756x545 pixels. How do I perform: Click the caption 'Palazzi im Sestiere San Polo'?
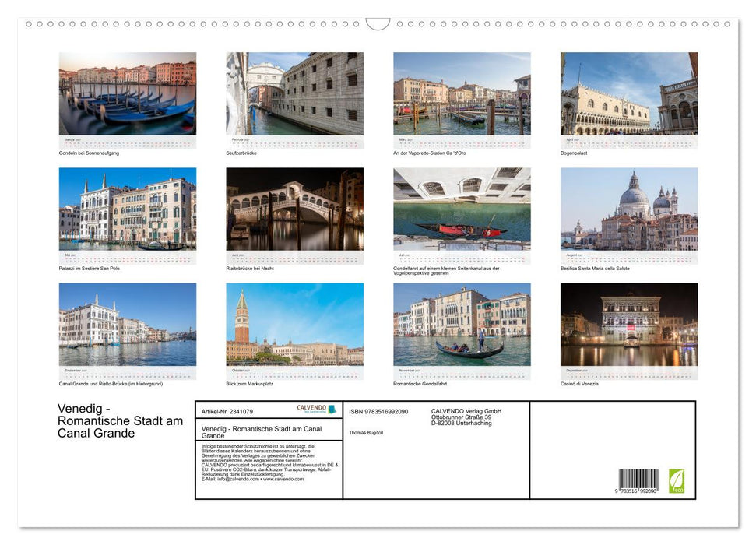coord(90,268)
